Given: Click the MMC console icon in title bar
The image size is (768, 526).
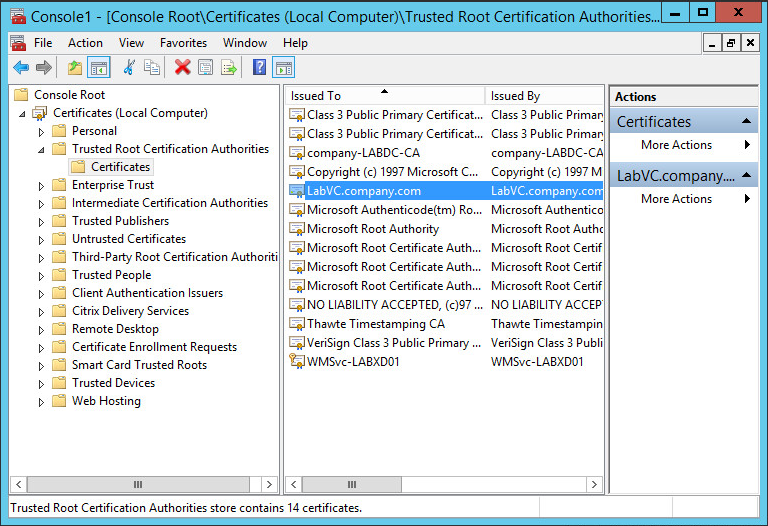Looking at the screenshot, I should click(19, 16).
